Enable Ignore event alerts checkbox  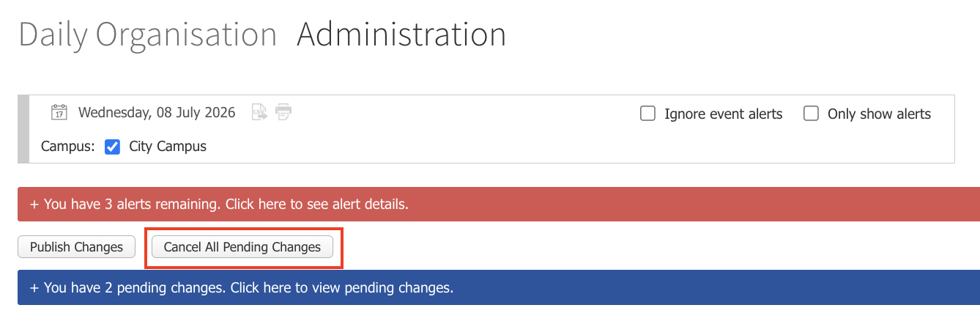click(647, 114)
